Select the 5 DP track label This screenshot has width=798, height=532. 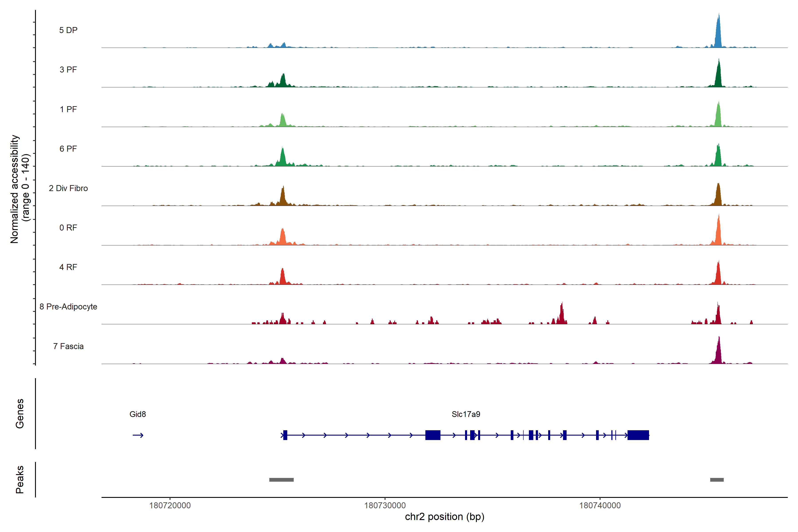[68, 30]
